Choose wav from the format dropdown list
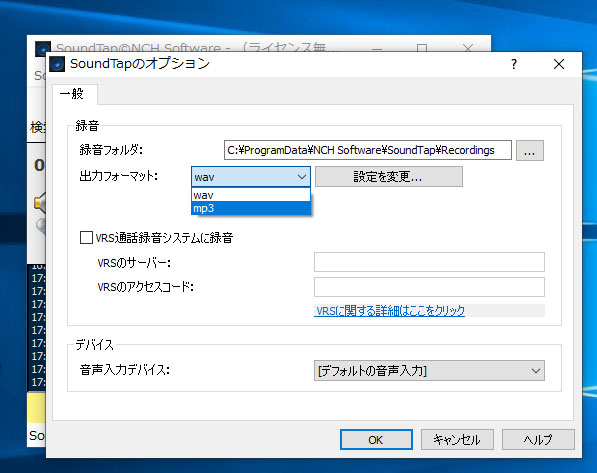597x473 pixels. pos(251,195)
